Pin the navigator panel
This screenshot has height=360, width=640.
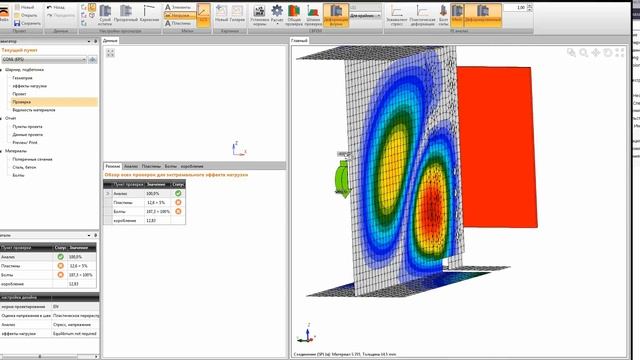[x=96, y=41]
